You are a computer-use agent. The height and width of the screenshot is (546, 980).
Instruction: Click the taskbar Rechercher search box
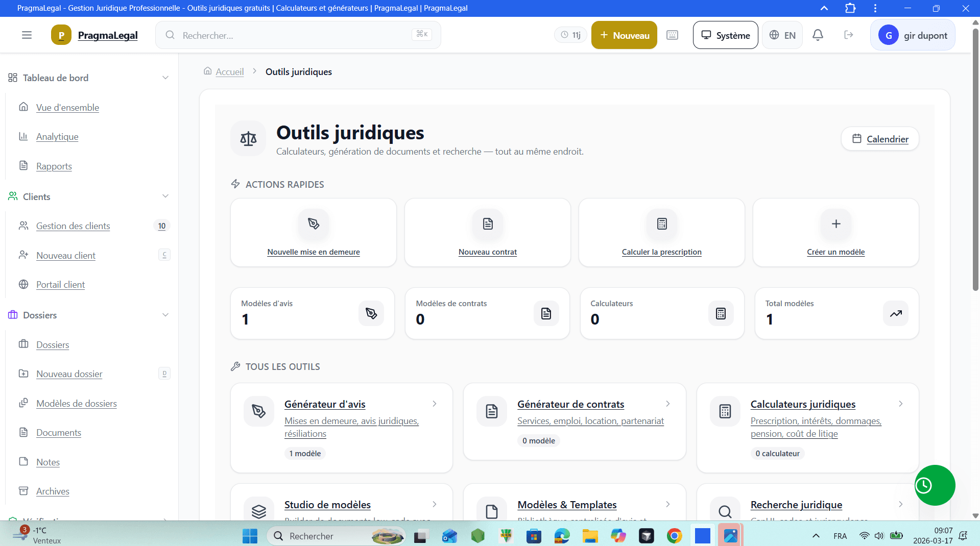tap(336, 536)
